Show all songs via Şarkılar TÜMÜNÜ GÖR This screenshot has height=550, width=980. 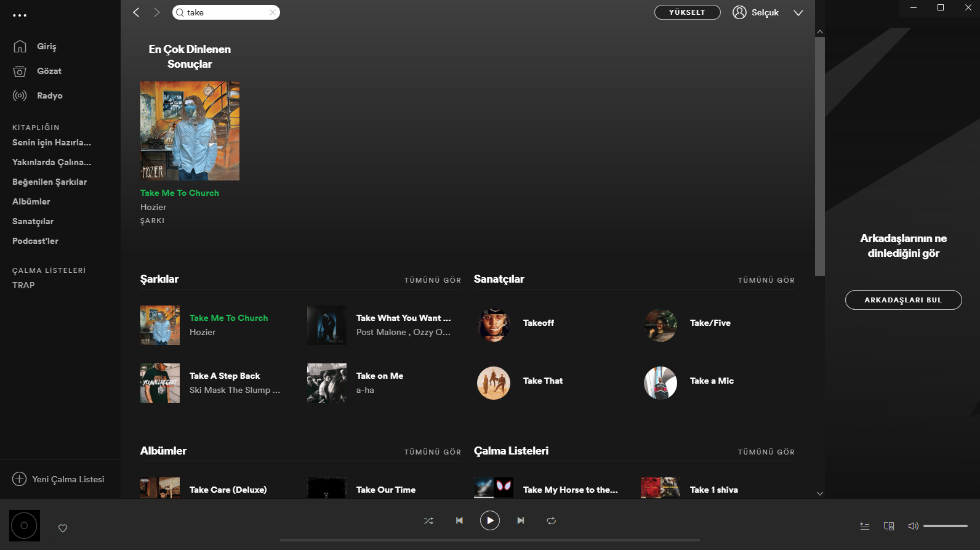(433, 280)
